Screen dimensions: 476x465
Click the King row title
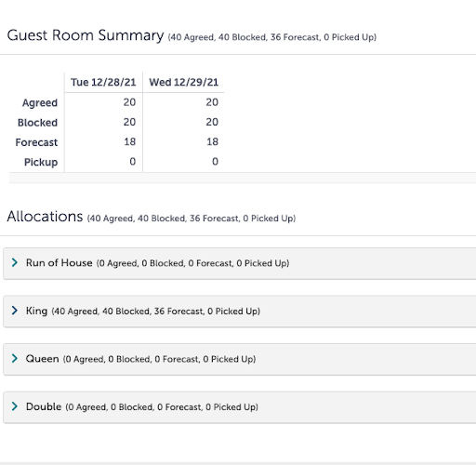click(36, 311)
